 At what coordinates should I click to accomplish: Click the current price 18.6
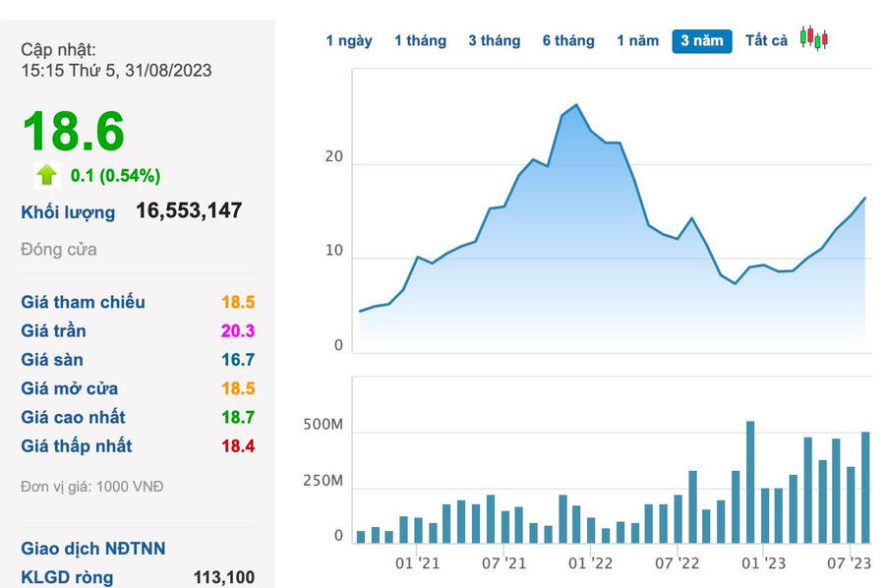(x=74, y=132)
